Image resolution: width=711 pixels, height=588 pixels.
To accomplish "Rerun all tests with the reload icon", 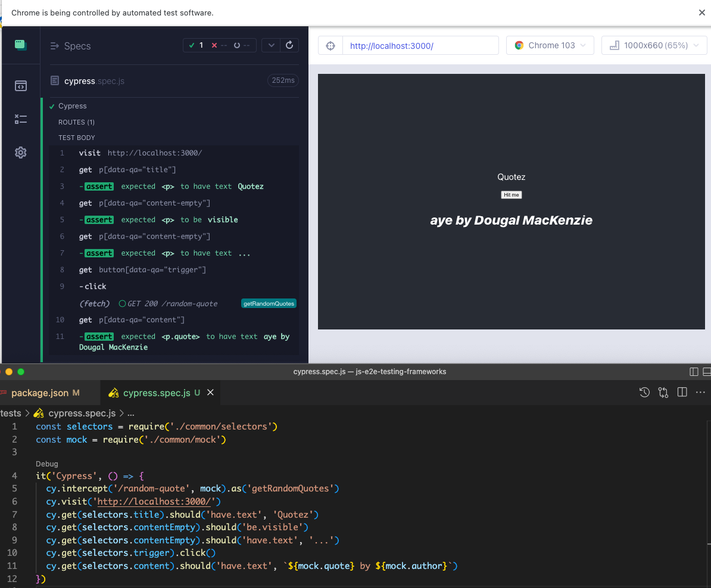I will [x=289, y=45].
